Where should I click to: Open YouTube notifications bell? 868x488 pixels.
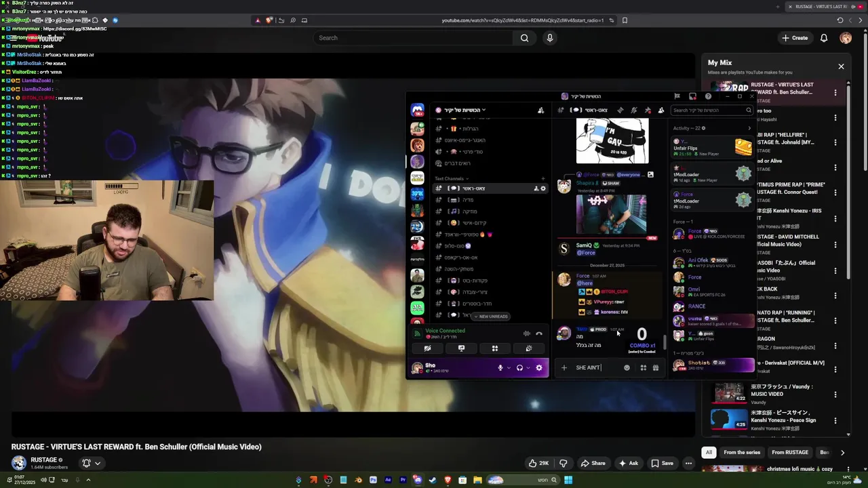(x=824, y=38)
